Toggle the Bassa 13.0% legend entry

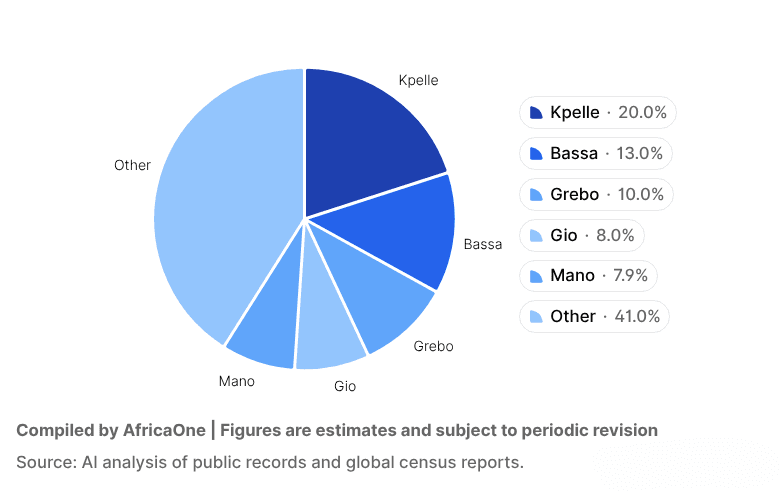(596, 154)
